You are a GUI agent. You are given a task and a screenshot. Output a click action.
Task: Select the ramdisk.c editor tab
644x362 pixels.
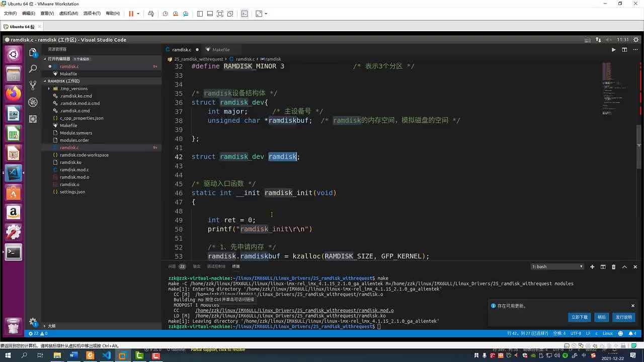(182, 50)
